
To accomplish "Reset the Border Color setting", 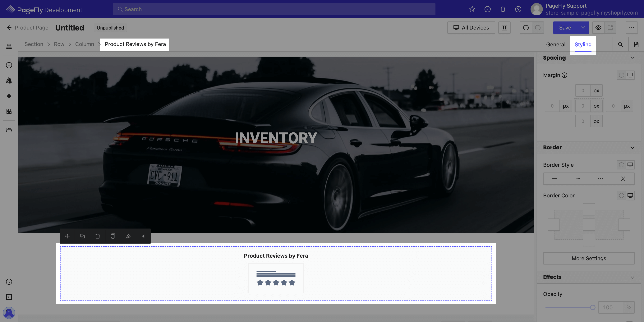I will click(621, 195).
